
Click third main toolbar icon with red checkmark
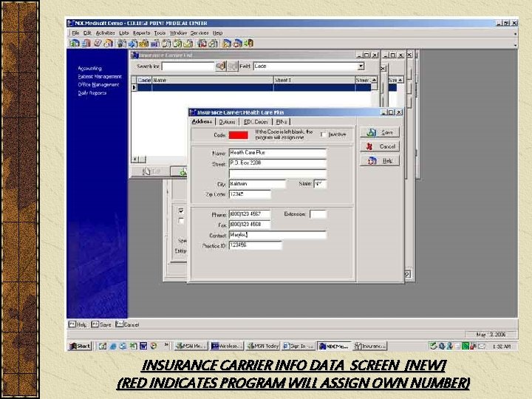tap(98, 44)
